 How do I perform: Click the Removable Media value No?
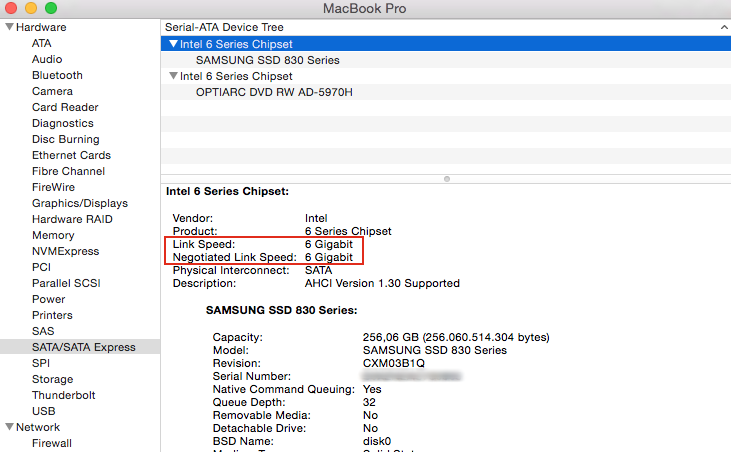[370, 415]
